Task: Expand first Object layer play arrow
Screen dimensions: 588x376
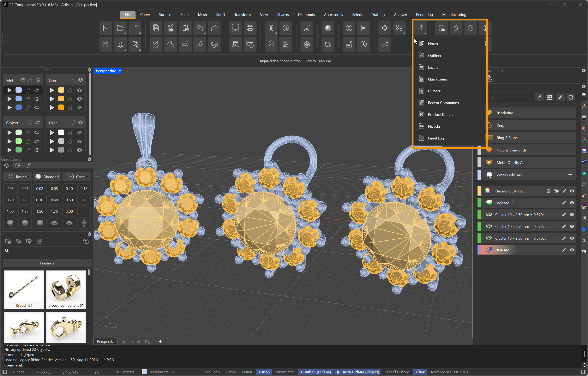Action: 10,133
